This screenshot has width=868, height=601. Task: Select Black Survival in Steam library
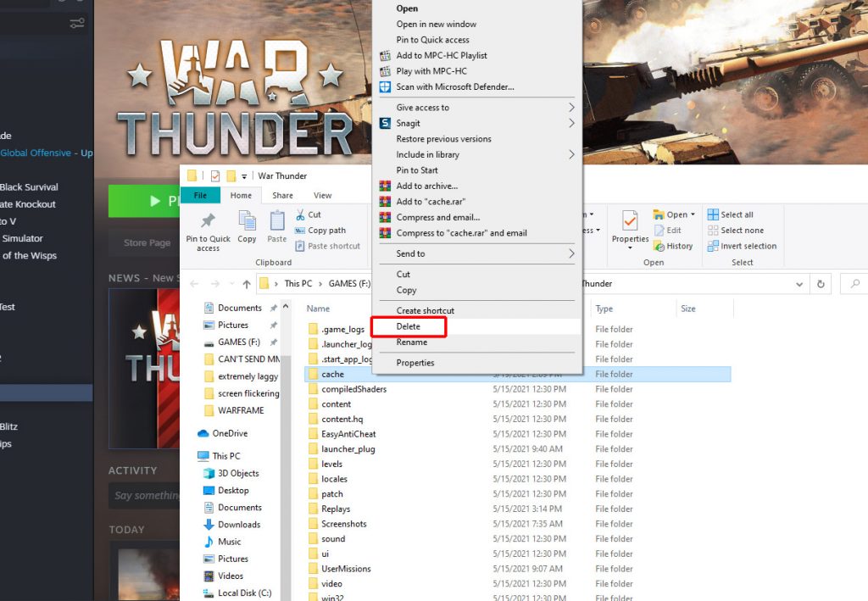tap(29, 187)
